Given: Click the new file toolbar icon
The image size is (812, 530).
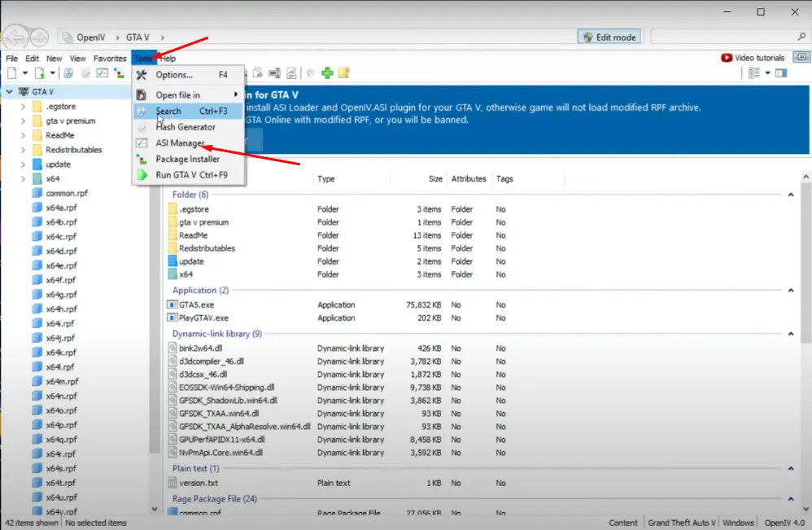Looking at the screenshot, I should [x=12, y=73].
